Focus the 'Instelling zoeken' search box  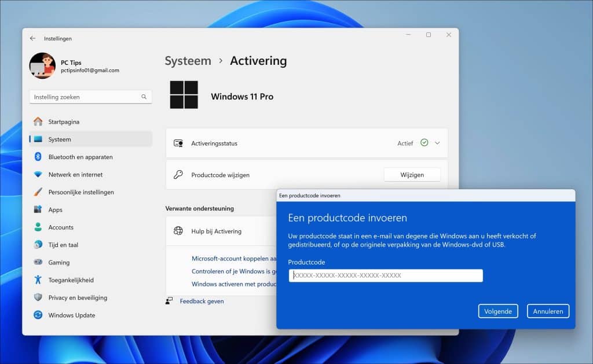pyautogui.click(x=91, y=97)
